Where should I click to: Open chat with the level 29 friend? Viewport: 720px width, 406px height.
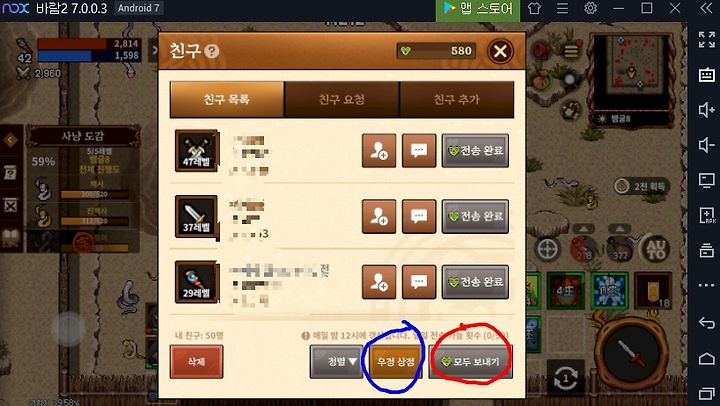pos(419,282)
